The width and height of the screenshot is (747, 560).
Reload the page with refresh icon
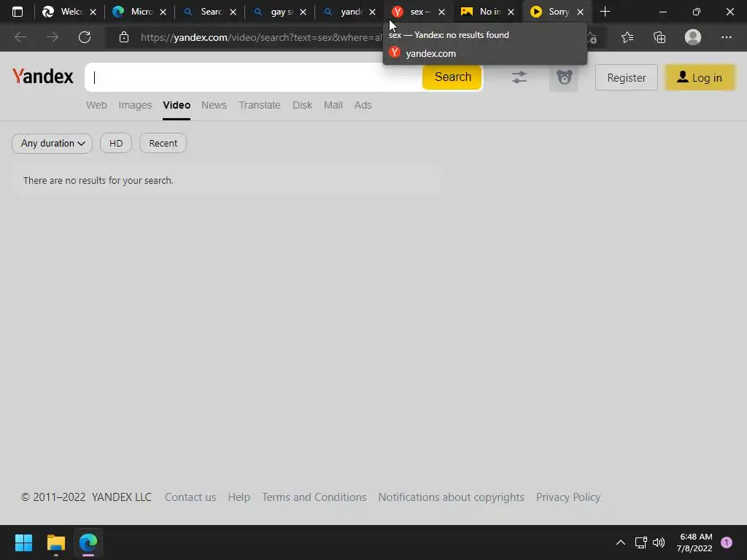pos(85,37)
